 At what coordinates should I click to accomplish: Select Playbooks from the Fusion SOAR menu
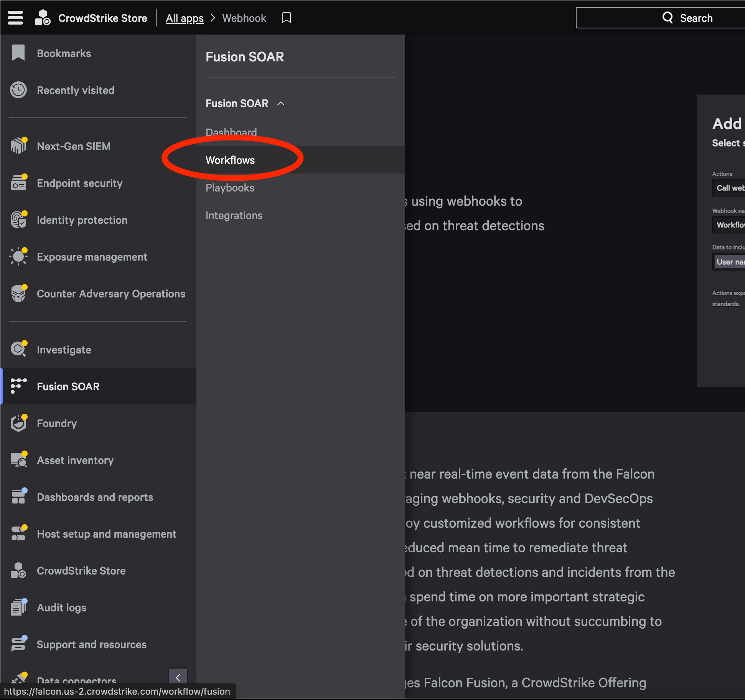coord(230,188)
